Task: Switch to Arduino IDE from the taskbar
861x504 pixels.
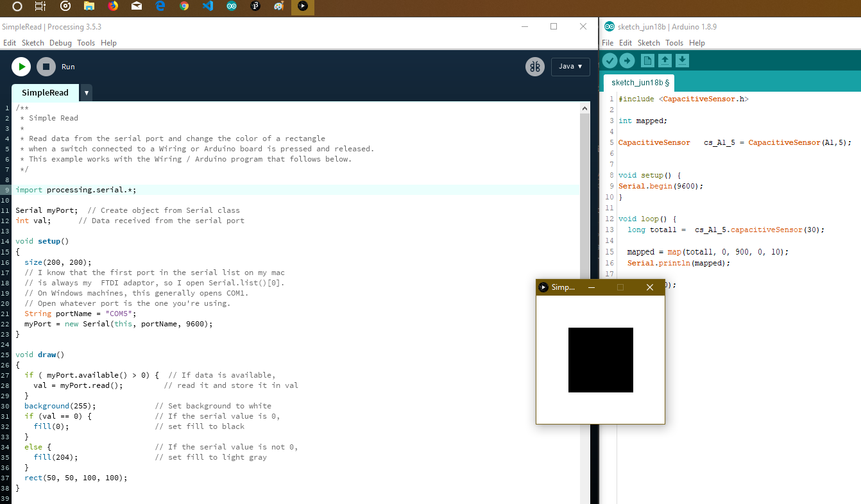Action: (232, 6)
